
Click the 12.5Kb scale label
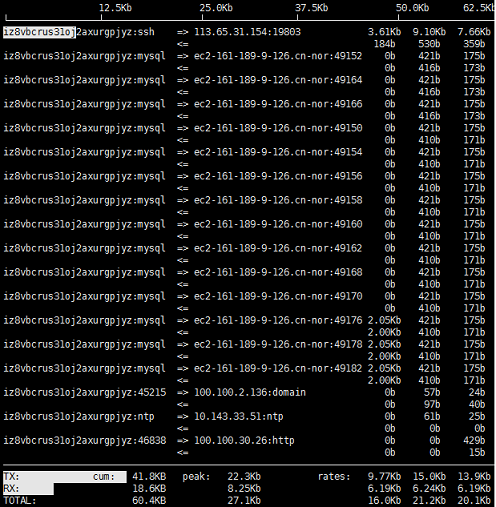click(115, 8)
